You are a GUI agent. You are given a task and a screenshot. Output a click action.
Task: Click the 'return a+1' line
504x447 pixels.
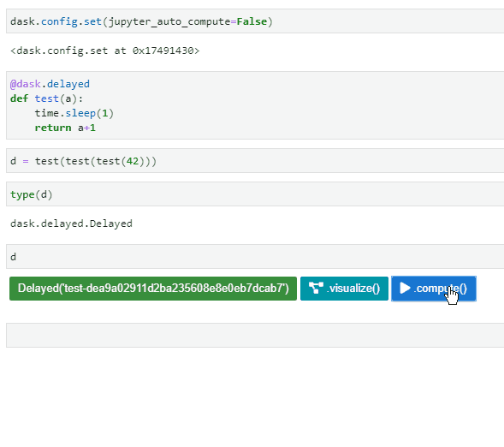[65, 128]
